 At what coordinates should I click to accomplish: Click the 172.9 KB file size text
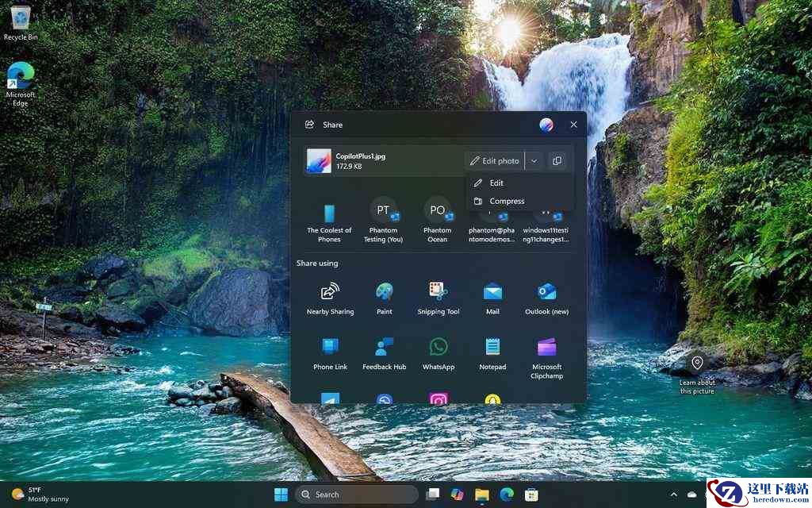[x=349, y=167]
